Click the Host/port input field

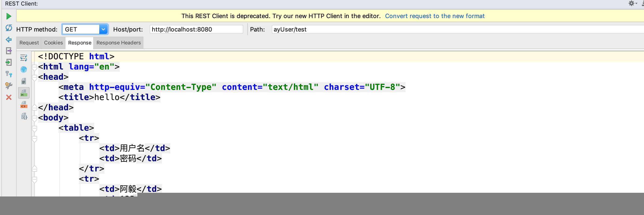196,29
